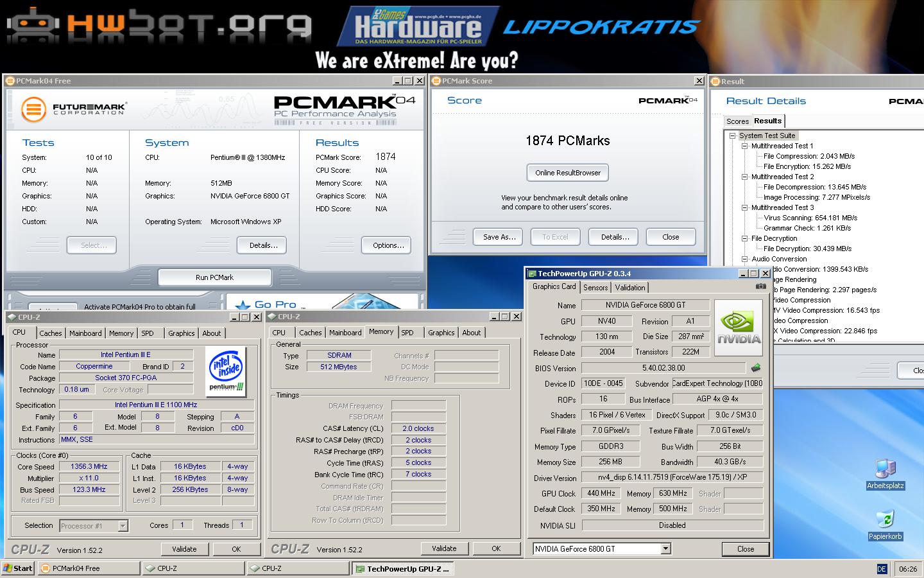Viewport: 924px width, 578px height.
Task: Click Close in PCMark Score window
Action: tap(671, 237)
